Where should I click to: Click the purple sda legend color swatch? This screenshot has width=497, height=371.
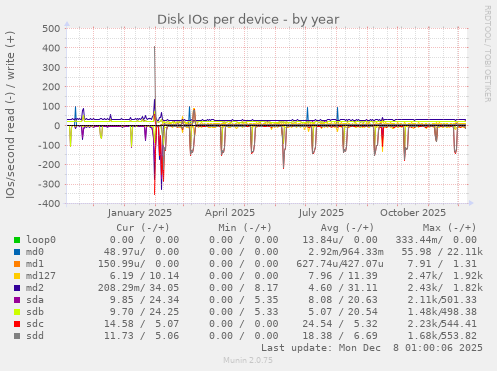click(17, 300)
